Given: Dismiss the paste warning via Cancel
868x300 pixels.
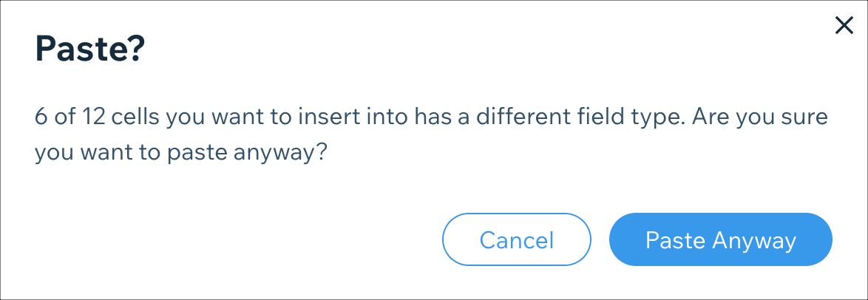Looking at the screenshot, I should coord(517,239).
